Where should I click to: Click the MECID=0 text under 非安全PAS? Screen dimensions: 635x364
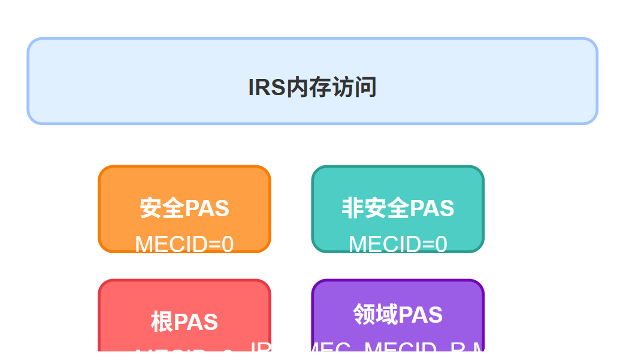click(x=397, y=243)
